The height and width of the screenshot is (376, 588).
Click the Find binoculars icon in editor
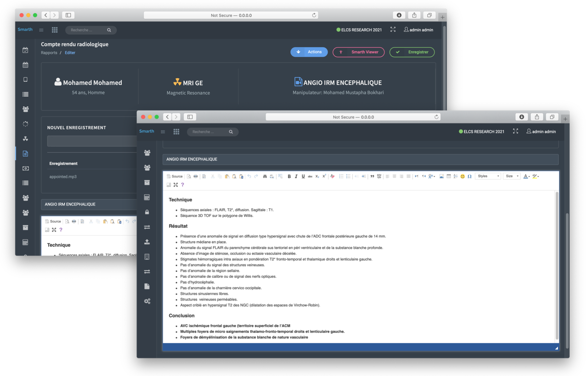[265, 176]
